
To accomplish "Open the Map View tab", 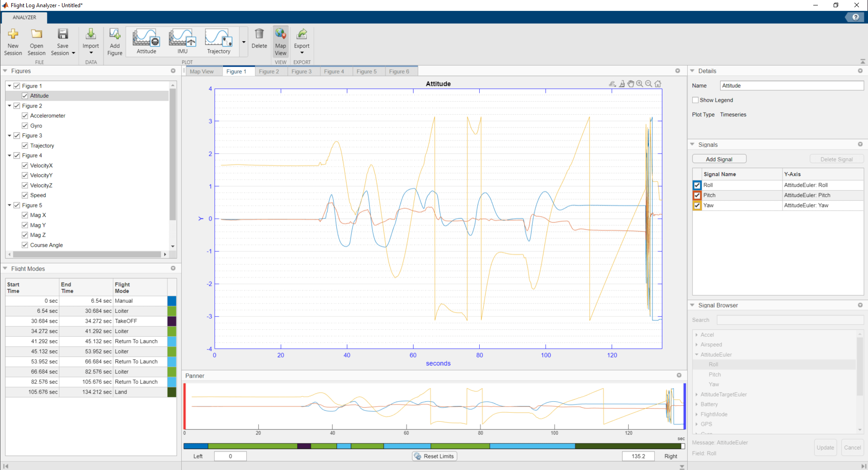I will (x=202, y=71).
